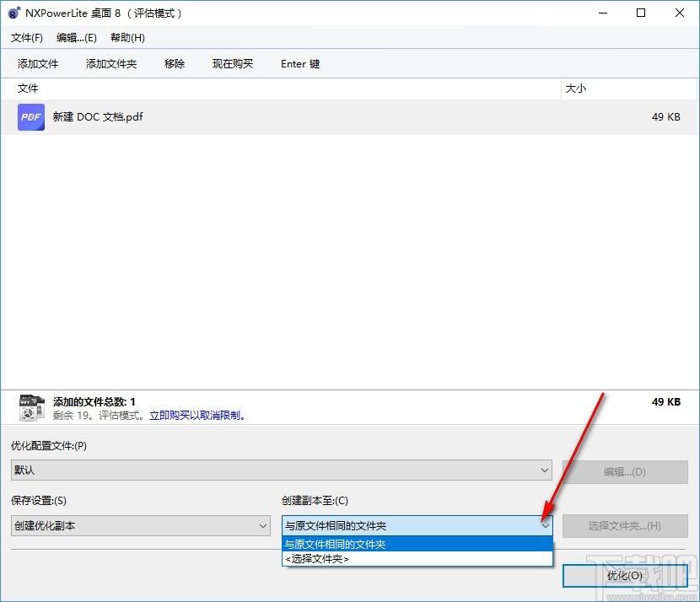Click 添加文件 in the toolbar
Image resolution: width=700 pixels, height=602 pixels.
[38, 64]
